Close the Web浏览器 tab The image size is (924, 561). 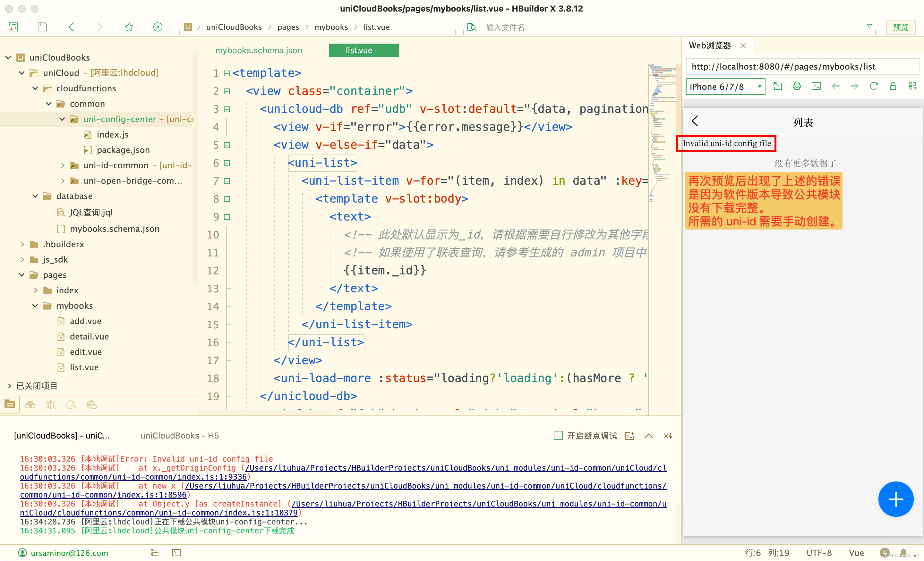(x=743, y=45)
